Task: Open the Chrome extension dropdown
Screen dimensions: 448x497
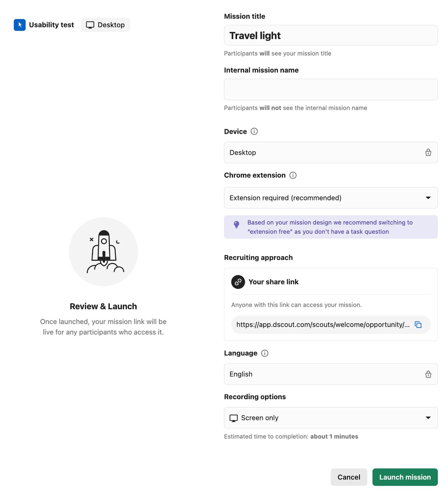Action: pos(330,198)
